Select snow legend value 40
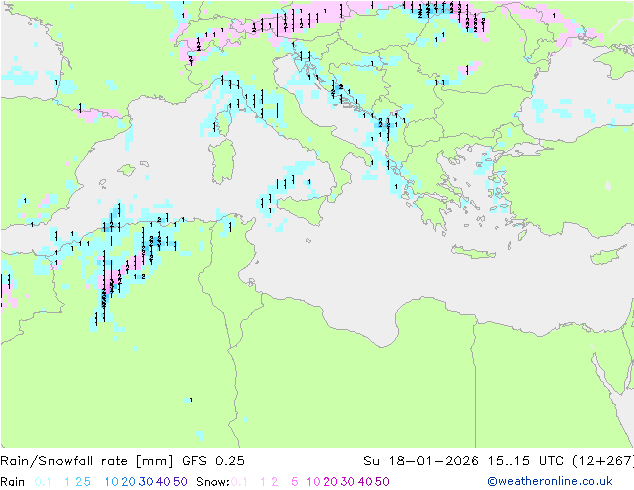 point(365,482)
